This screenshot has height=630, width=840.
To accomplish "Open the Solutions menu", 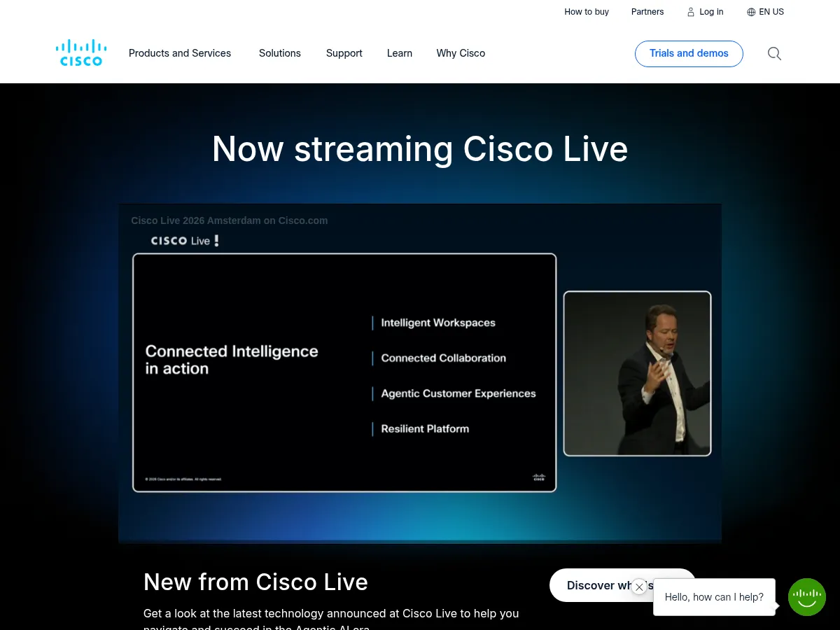I will 279,53.
